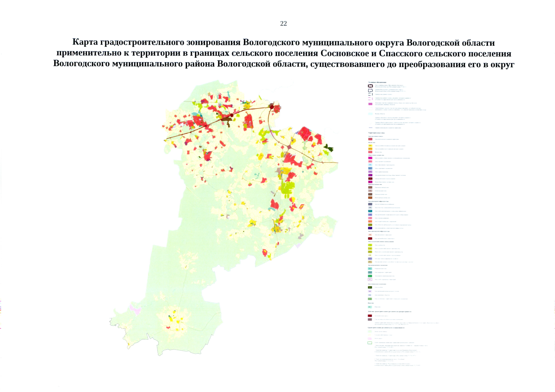Select the three blue dots legend symbol
This screenshot has width=555, height=392.
(370, 128)
